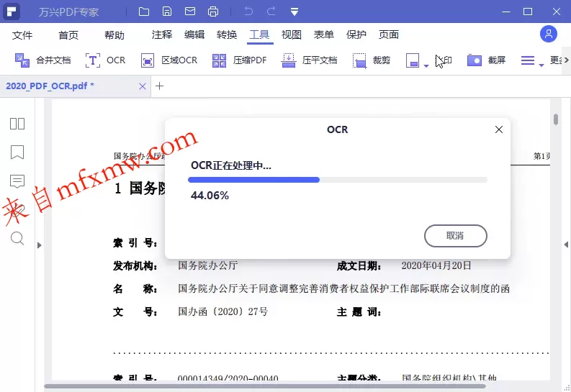The height and width of the screenshot is (392, 571).
Task: Click the 44.06% progress value
Action: [210, 196]
